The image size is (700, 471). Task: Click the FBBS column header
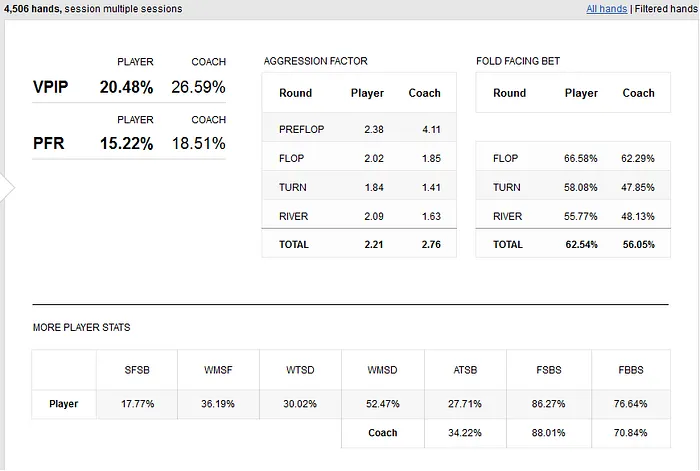(631, 370)
